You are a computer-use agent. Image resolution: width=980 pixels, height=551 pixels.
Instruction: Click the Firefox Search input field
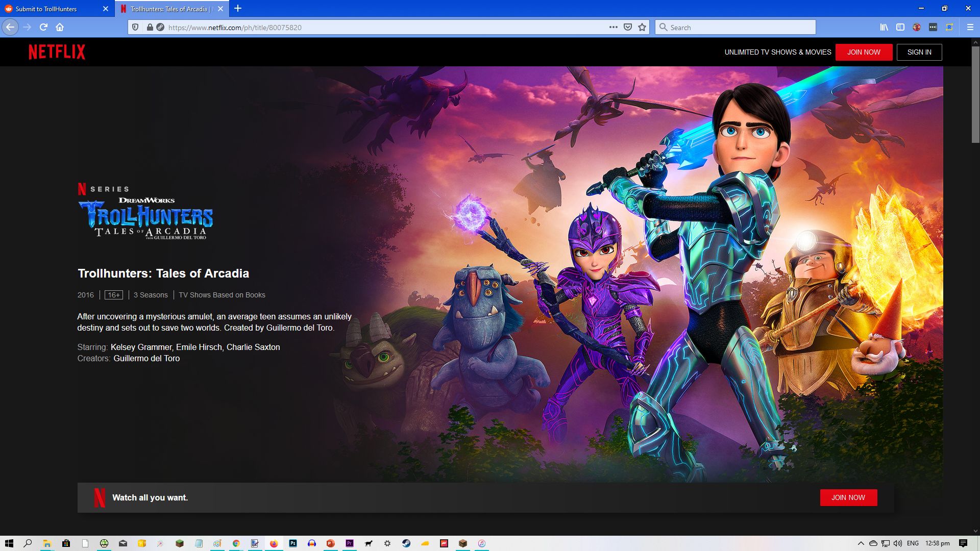pyautogui.click(x=740, y=28)
